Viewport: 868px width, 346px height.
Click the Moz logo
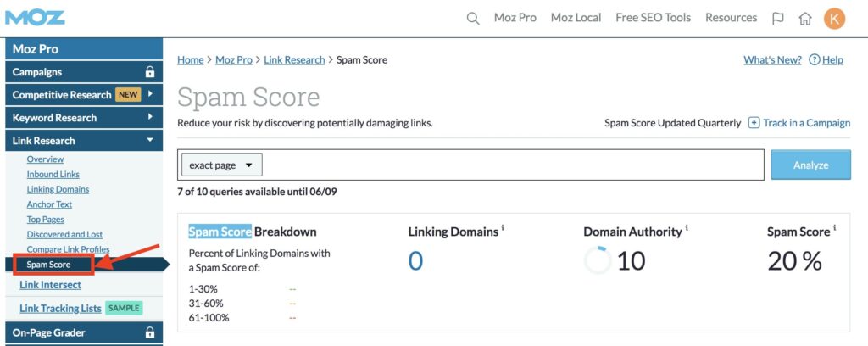(x=36, y=18)
